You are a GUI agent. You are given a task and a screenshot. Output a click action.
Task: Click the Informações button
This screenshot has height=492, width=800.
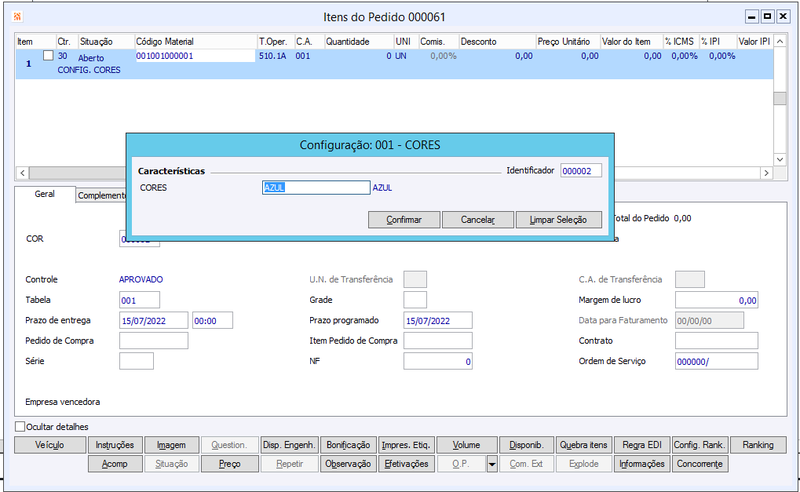click(x=642, y=464)
